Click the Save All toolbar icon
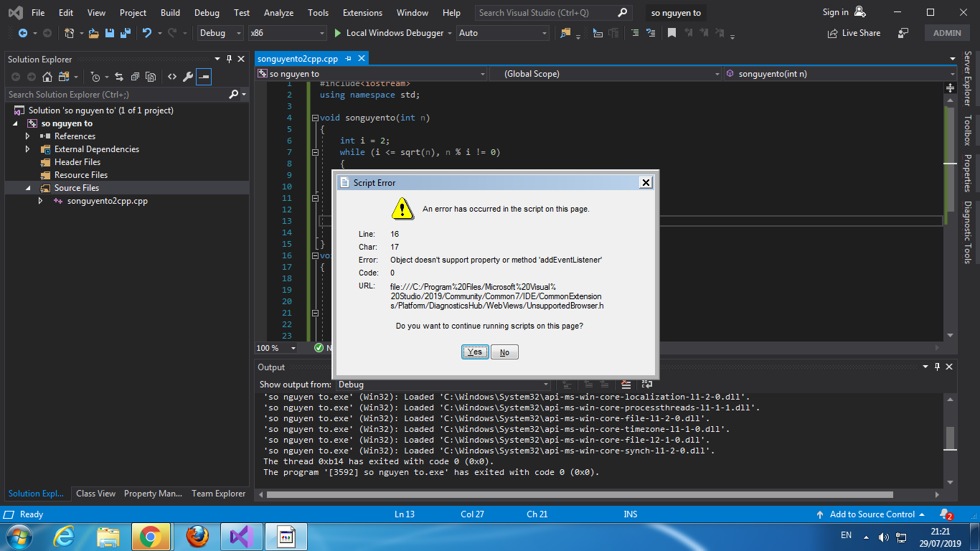The height and width of the screenshot is (551, 980). pyautogui.click(x=125, y=33)
